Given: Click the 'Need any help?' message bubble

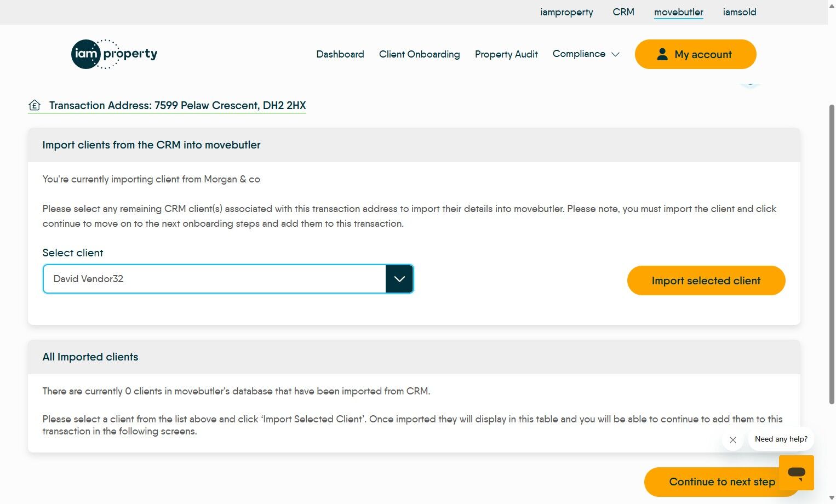Looking at the screenshot, I should click(781, 439).
